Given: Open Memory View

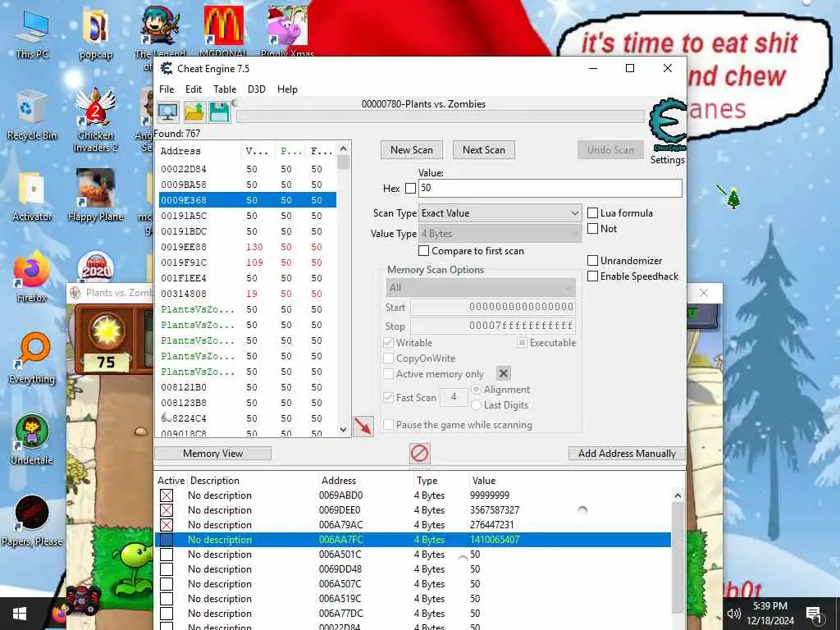Looking at the screenshot, I should (212, 453).
